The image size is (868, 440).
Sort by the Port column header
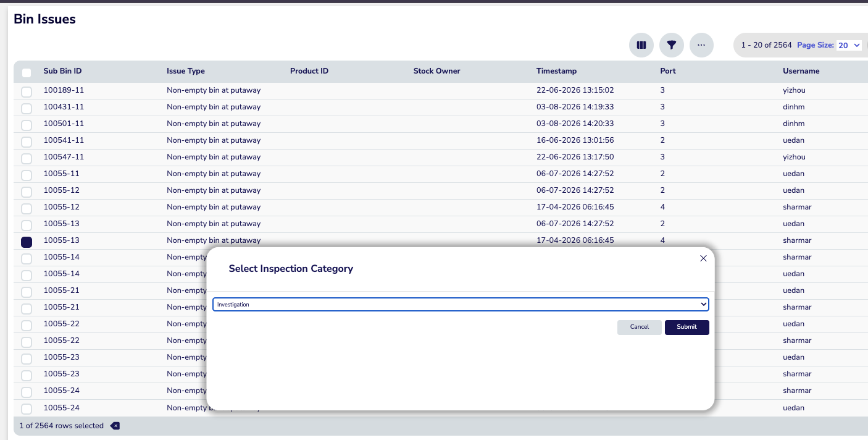[668, 71]
